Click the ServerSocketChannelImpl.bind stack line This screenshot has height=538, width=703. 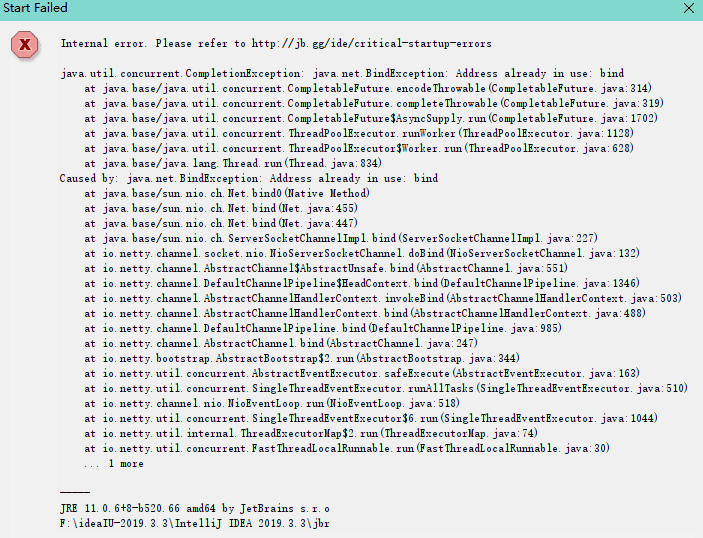pos(340,238)
